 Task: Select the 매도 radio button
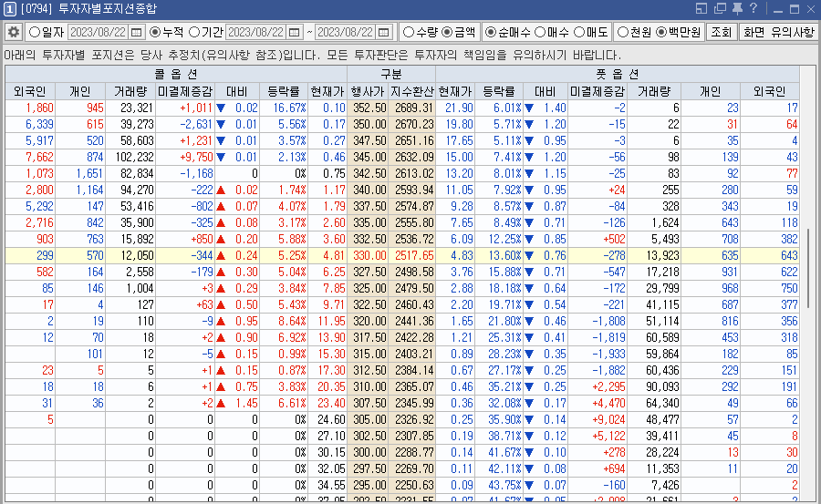click(579, 33)
